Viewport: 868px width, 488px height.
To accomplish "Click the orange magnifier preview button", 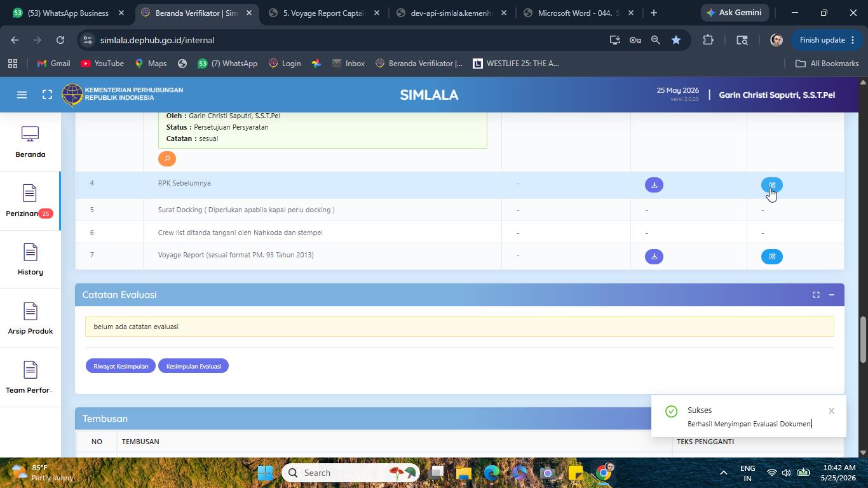I will pos(167,159).
